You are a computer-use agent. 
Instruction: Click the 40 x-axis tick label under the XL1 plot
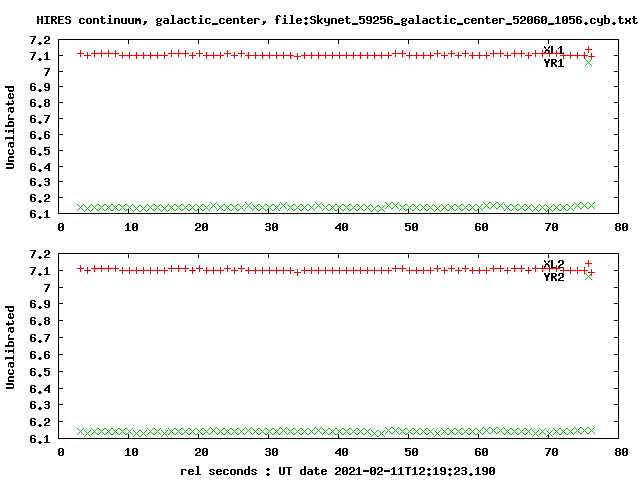(341, 227)
